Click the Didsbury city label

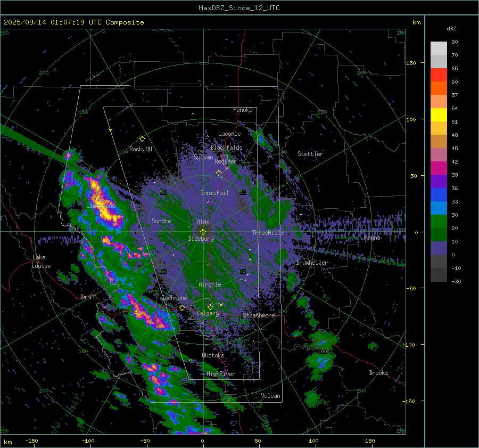pyautogui.click(x=201, y=239)
